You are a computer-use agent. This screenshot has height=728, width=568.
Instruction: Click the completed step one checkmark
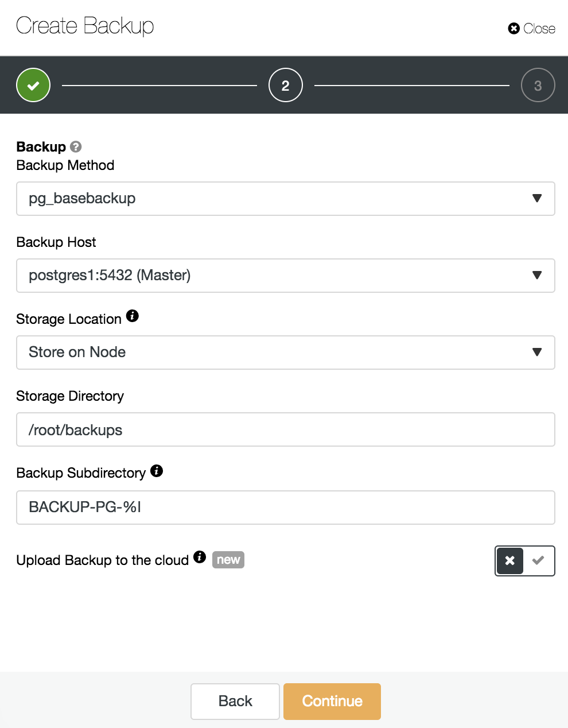point(33,85)
